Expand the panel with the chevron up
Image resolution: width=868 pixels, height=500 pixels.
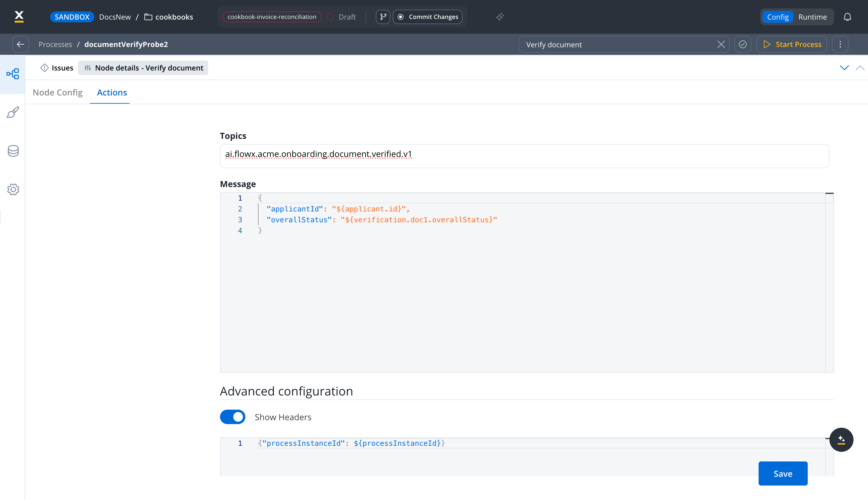(x=860, y=68)
